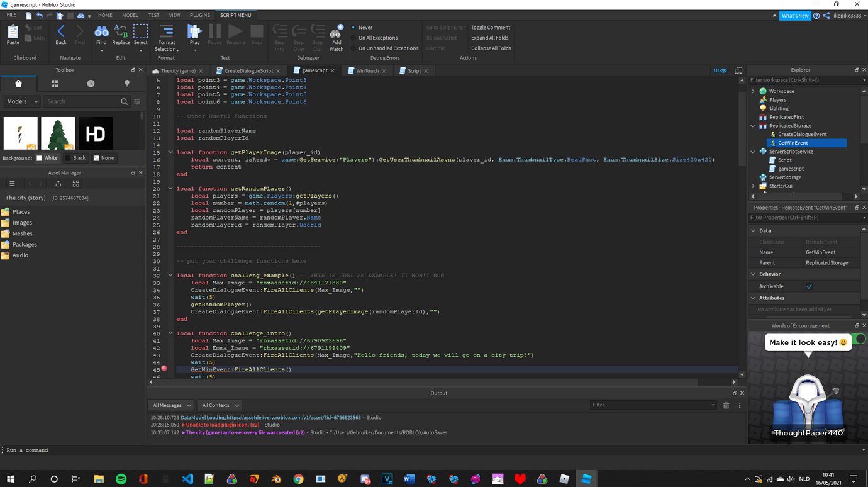The width and height of the screenshot is (868, 487).
Task: Open the HOME ribbon tab
Action: coord(105,15)
